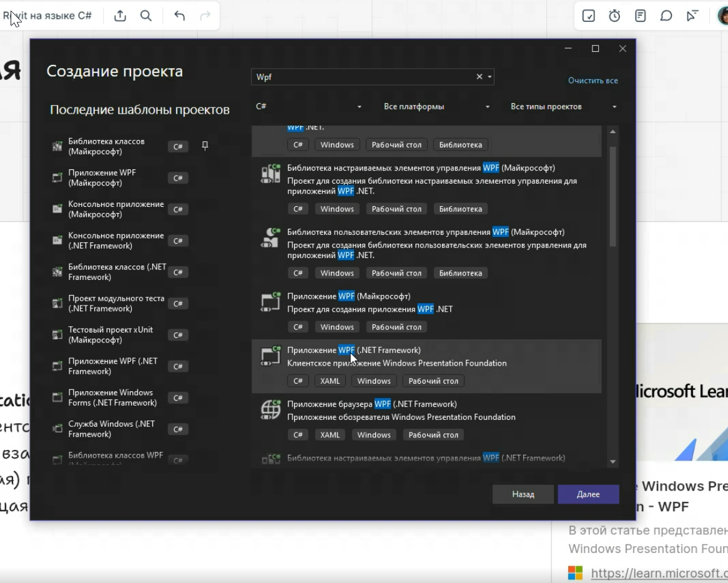Click the template list scrollbar up arrow
The height and width of the screenshot is (583, 728).
613,132
